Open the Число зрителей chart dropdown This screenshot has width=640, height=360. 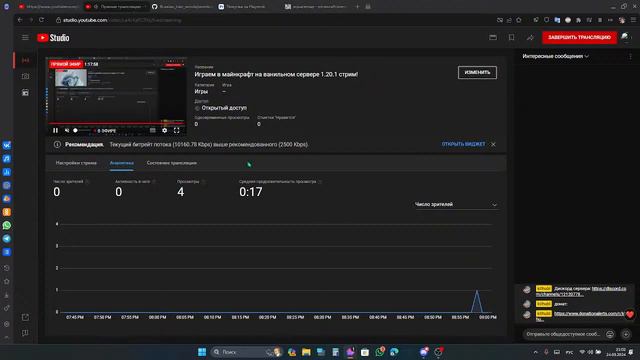pos(456,204)
